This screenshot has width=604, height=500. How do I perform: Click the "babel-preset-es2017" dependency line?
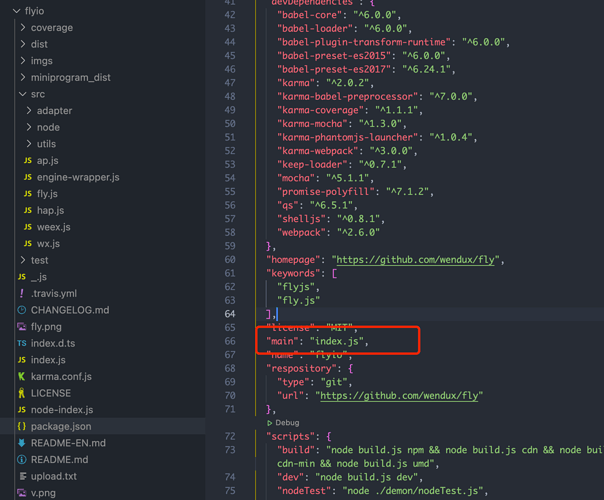pos(366,69)
